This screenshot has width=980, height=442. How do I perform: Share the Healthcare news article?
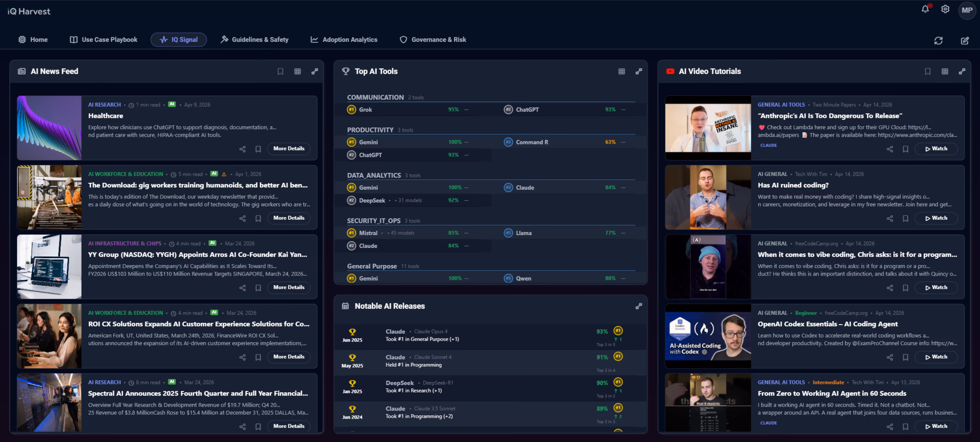point(242,149)
